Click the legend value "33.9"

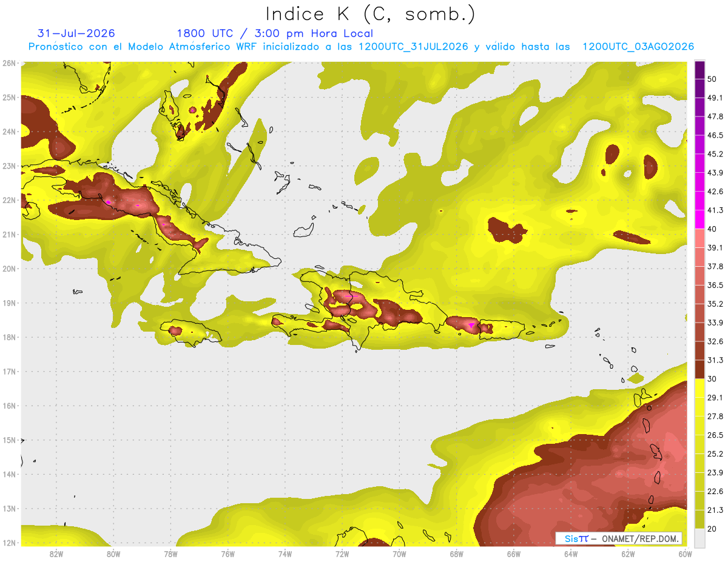715,323
